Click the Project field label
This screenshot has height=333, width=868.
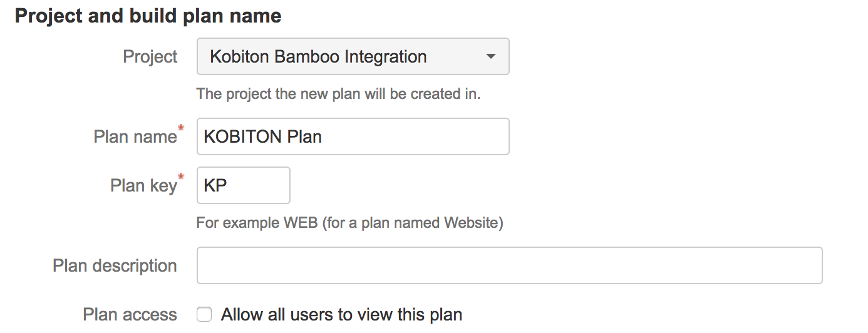click(x=150, y=57)
